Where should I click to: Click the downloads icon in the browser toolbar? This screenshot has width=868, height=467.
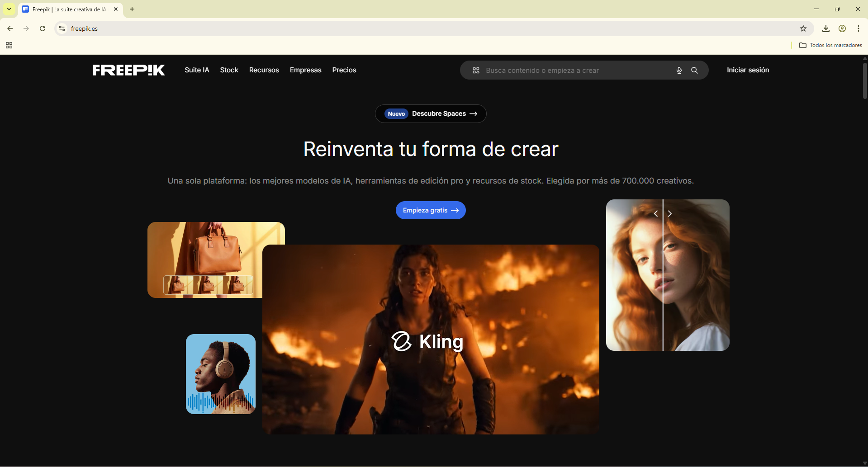click(x=825, y=28)
